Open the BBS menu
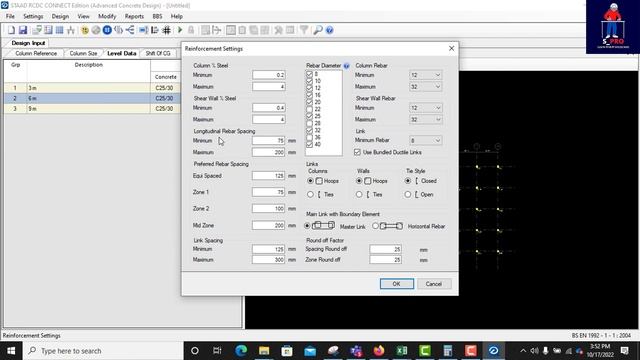640x360 pixels. pos(157,16)
